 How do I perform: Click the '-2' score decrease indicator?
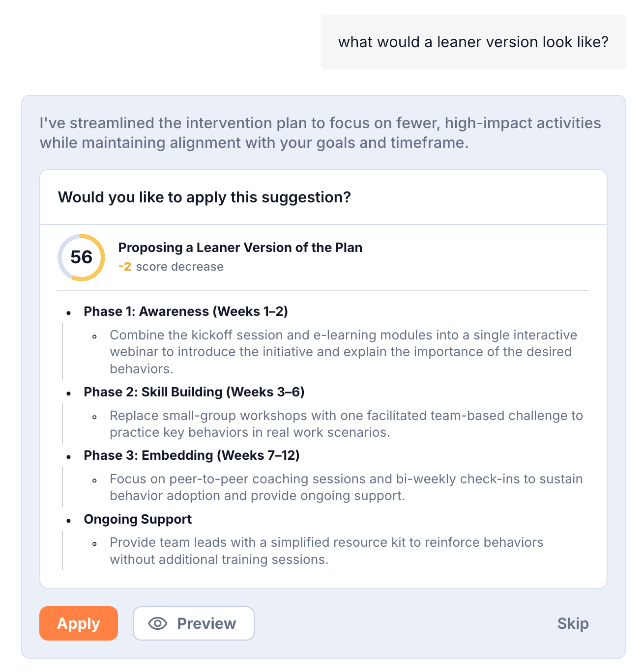(x=125, y=267)
